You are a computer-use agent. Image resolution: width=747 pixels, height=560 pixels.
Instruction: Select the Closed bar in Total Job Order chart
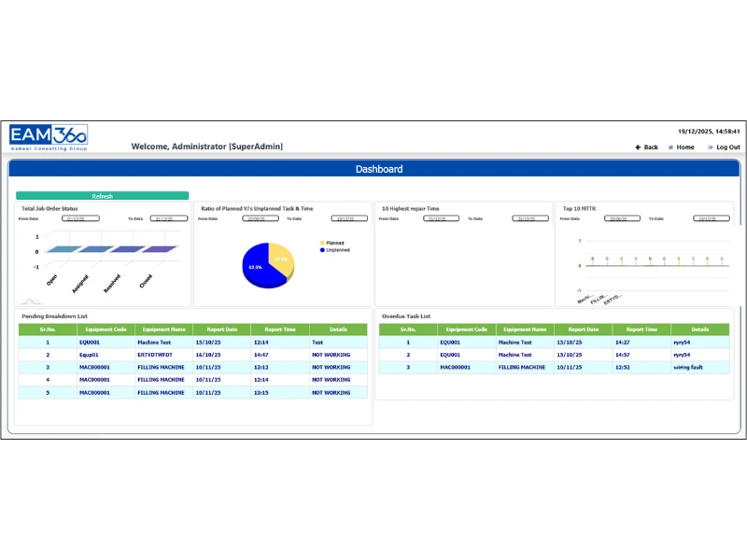157,250
